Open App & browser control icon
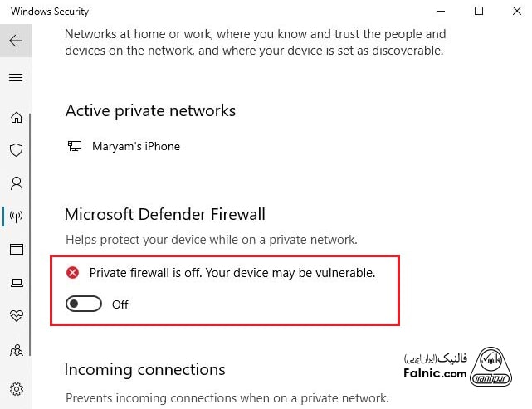Viewport: 532px width, 409px height. tap(16, 250)
